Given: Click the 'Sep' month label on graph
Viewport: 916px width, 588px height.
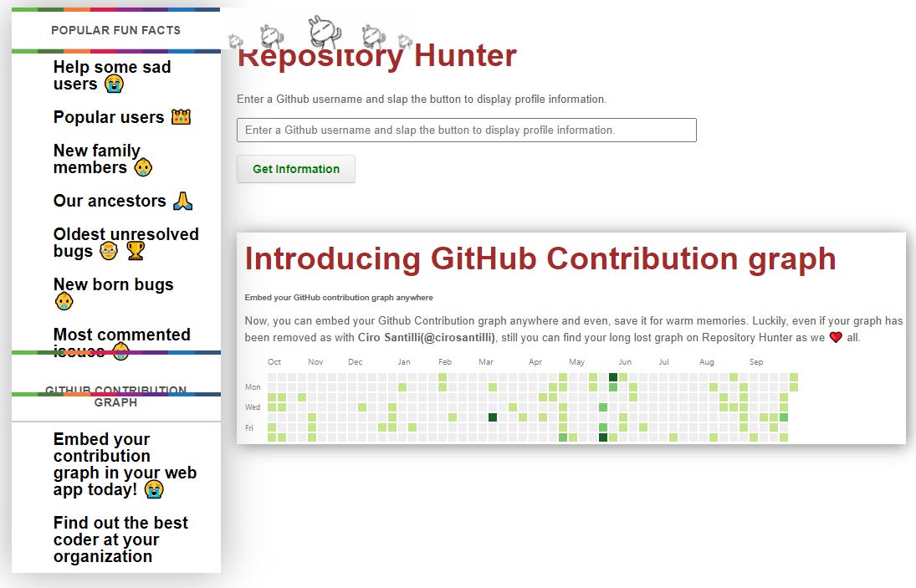Looking at the screenshot, I should tap(756, 362).
